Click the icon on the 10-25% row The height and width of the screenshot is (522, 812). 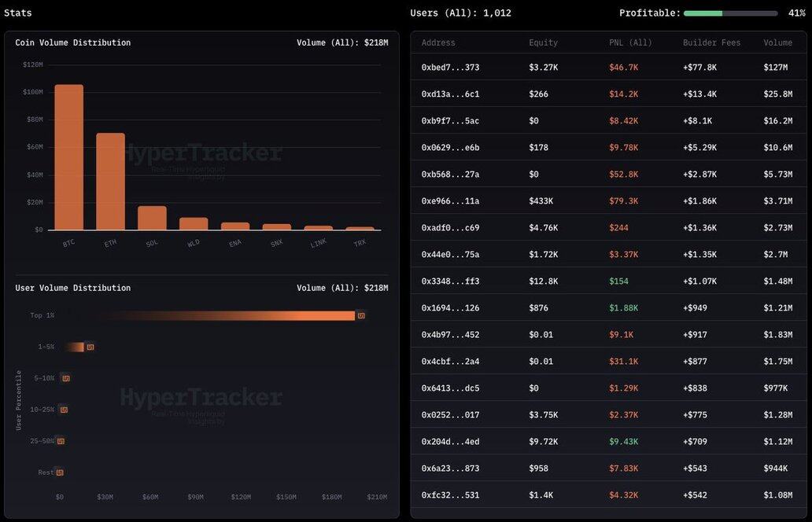point(64,410)
